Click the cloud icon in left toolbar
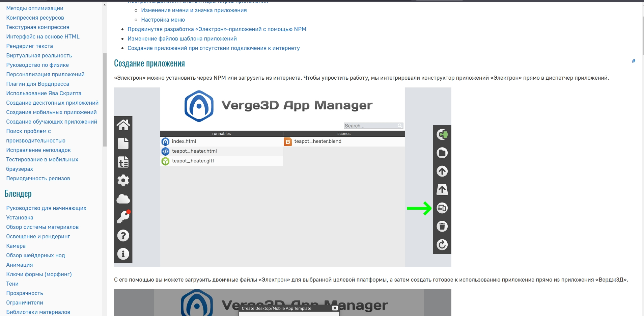The height and width of the screenshot is (316, 644). click(123, 199)
